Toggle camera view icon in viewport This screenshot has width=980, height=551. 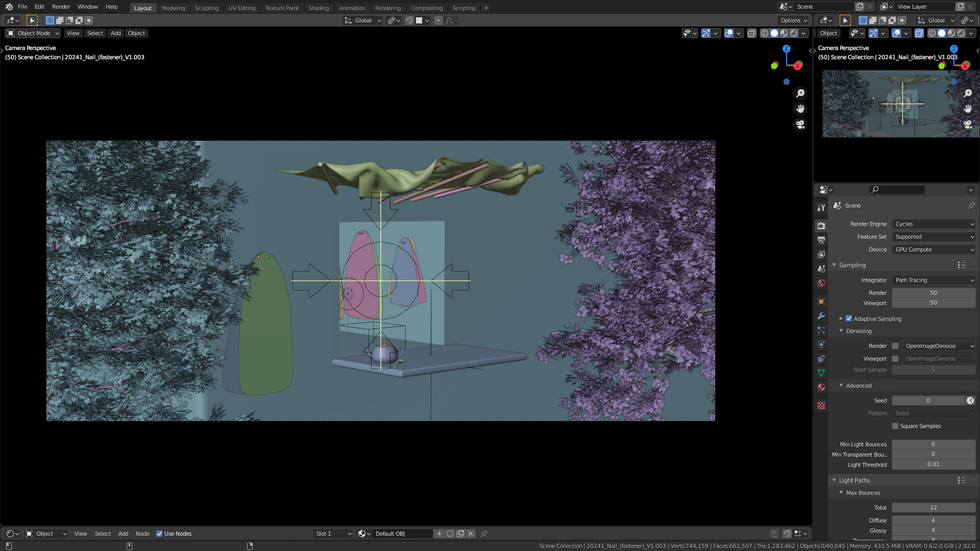pyautogui.click(x=800, y=124)
